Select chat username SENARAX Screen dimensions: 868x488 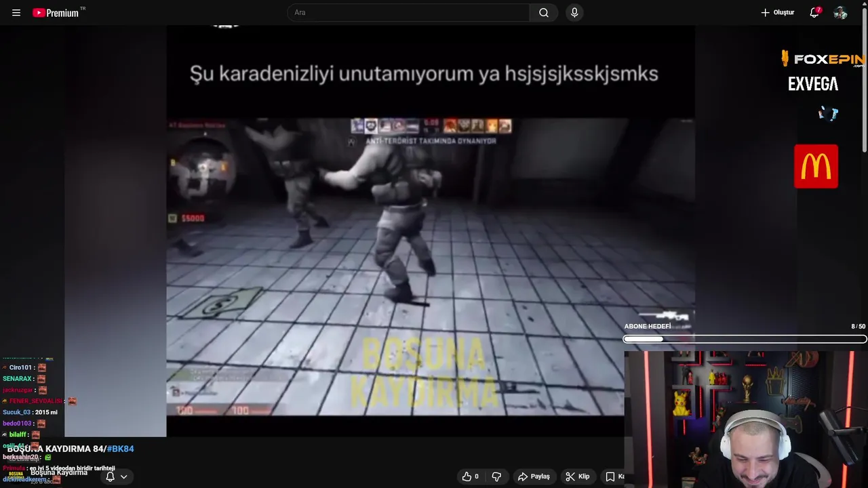click(18, 379)
